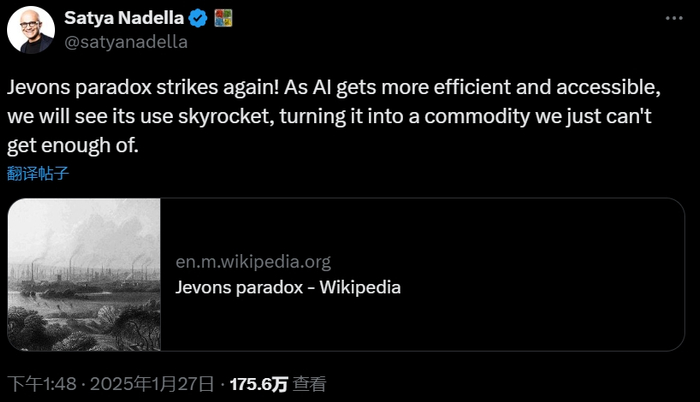This screenshot has width=700, height=402.
Task: Click the "Satya Nadella" display name
Action: (122, 18)
